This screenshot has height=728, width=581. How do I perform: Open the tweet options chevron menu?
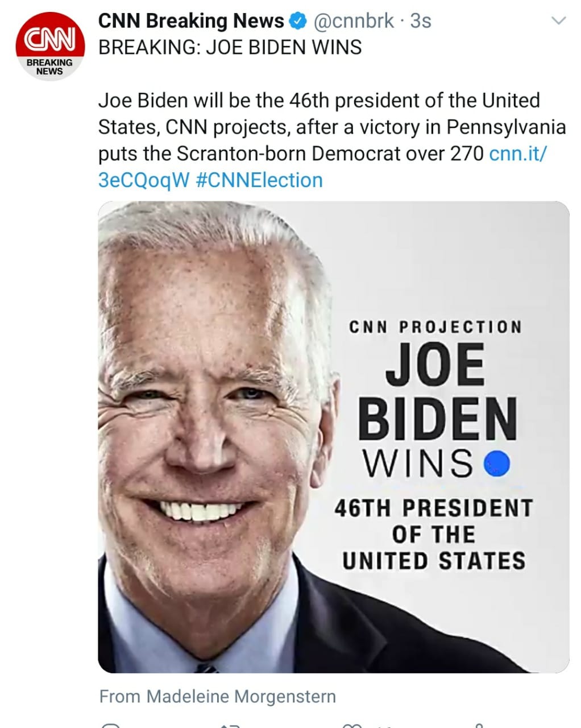[x=559, y=21]
